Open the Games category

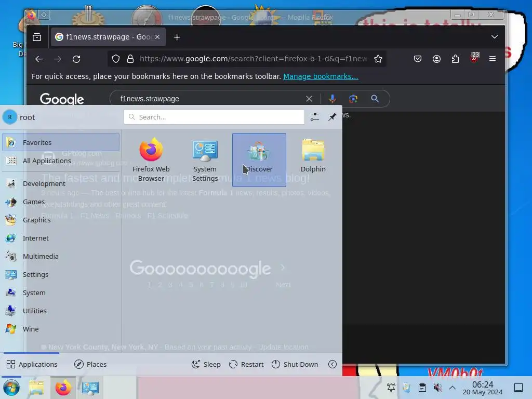click(x=61, y=202)
